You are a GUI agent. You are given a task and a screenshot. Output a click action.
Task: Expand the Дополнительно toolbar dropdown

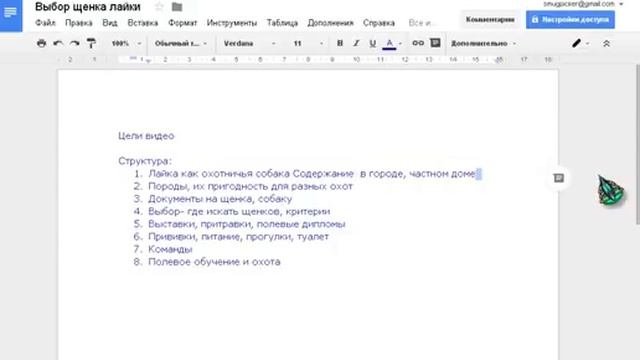click(483, 43)
